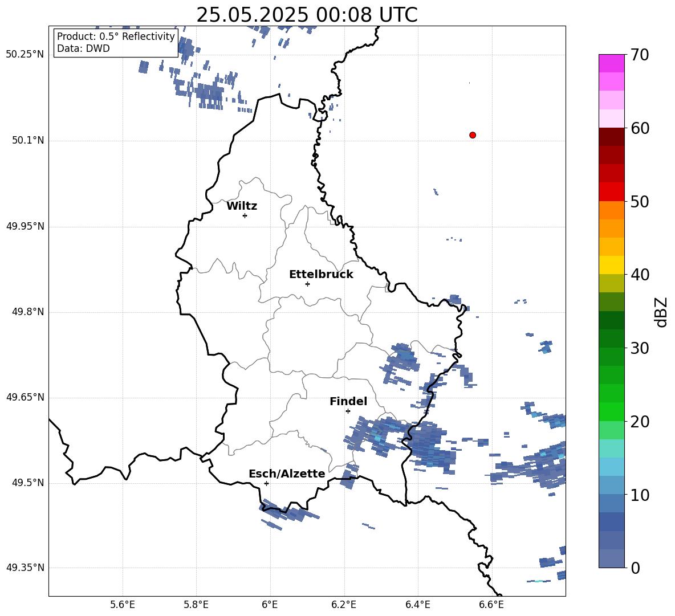Pick the turquoise colorbar segment below 20
The height and width of the screenshot is (616, 675).
[x=611, y=448]
